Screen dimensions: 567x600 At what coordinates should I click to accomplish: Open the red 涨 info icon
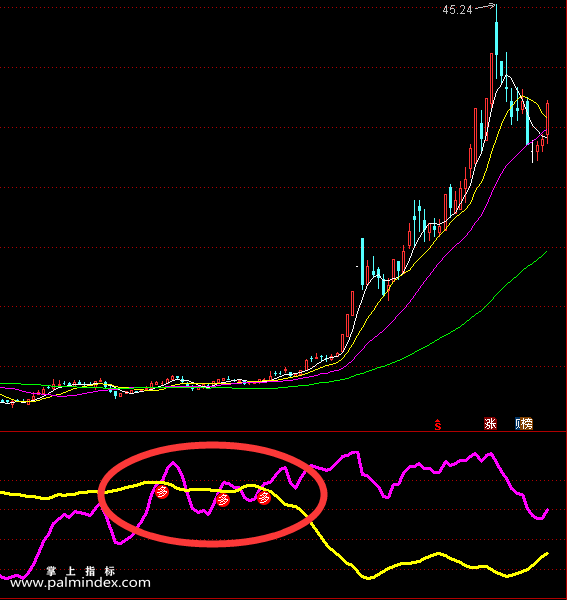pyautogui.click(x=490, y=424)
